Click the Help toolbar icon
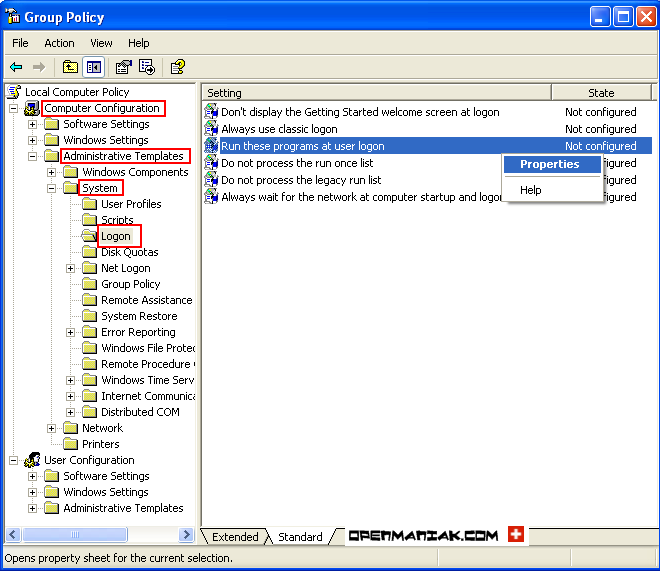 [178, 67]
